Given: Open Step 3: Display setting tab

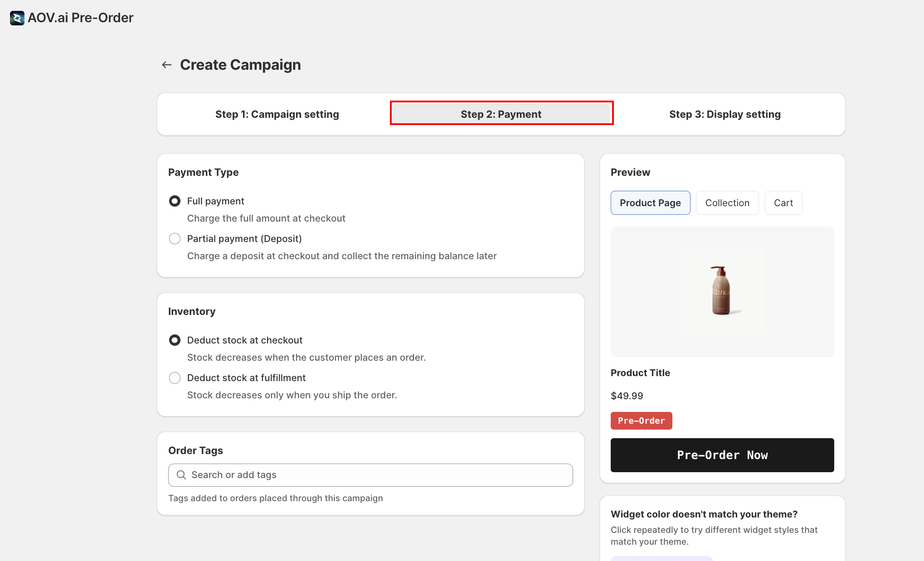Looking at the screenshot, I should (725, 114).
